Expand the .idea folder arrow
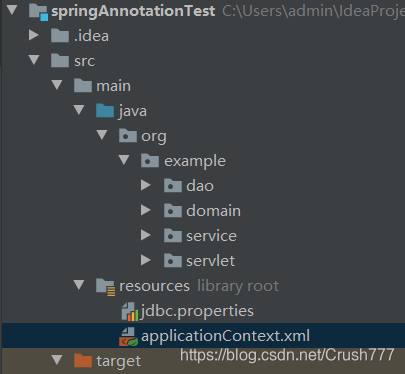Viewport: 405px width, 374px height. 34,35
